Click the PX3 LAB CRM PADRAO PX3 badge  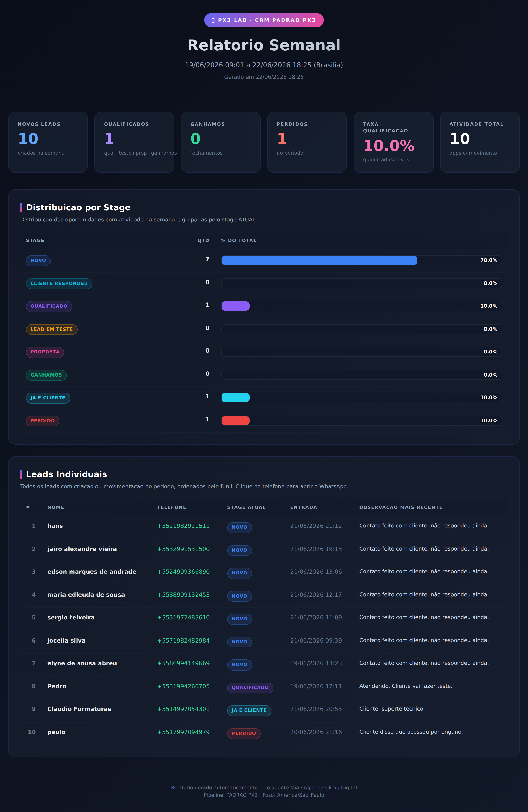264,20
